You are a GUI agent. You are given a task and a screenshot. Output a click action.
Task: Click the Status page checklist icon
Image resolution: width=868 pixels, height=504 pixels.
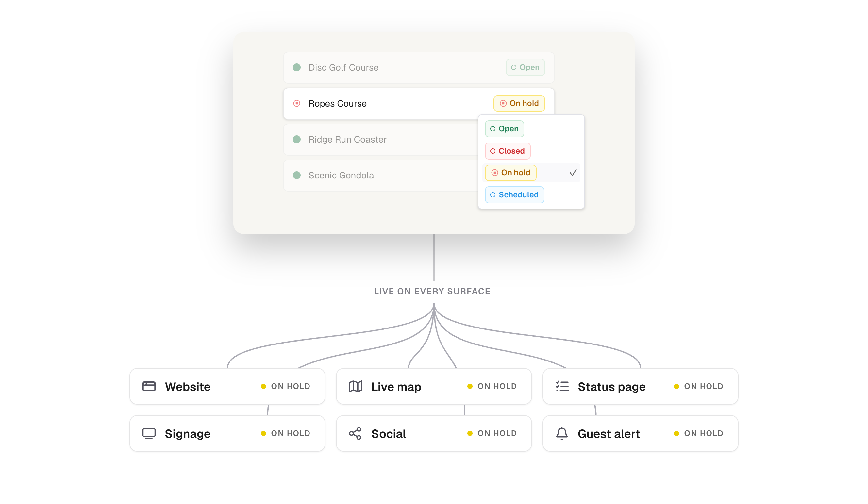562,387
